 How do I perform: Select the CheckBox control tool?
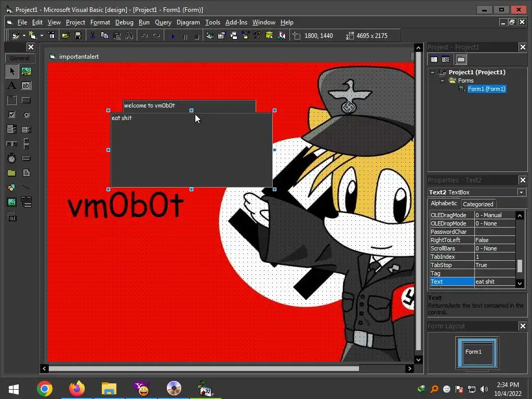tap(12, 115)
